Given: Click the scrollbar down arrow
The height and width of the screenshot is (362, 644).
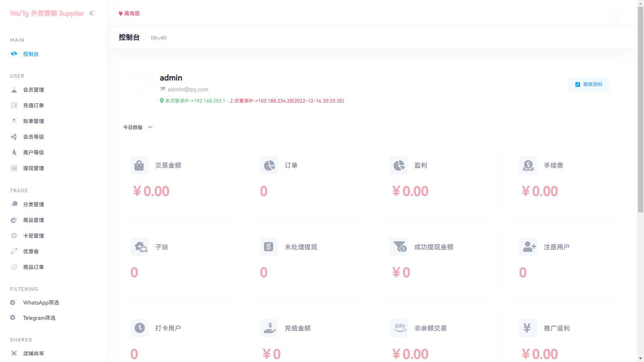Looking at the screenshot, I should [x=641, y=358].
